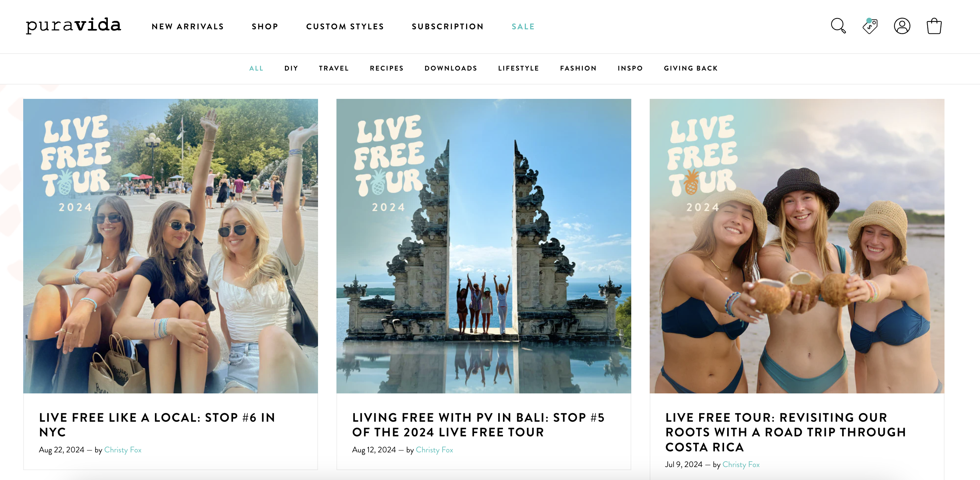980x480 pixels.
Task: Filter posts by the Travel category
Action: pos(334,69)
